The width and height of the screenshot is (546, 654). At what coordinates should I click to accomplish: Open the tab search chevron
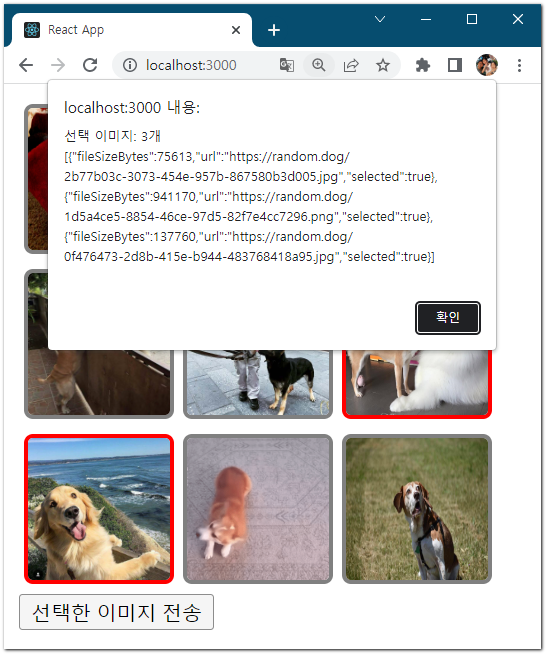coord(380,19)
